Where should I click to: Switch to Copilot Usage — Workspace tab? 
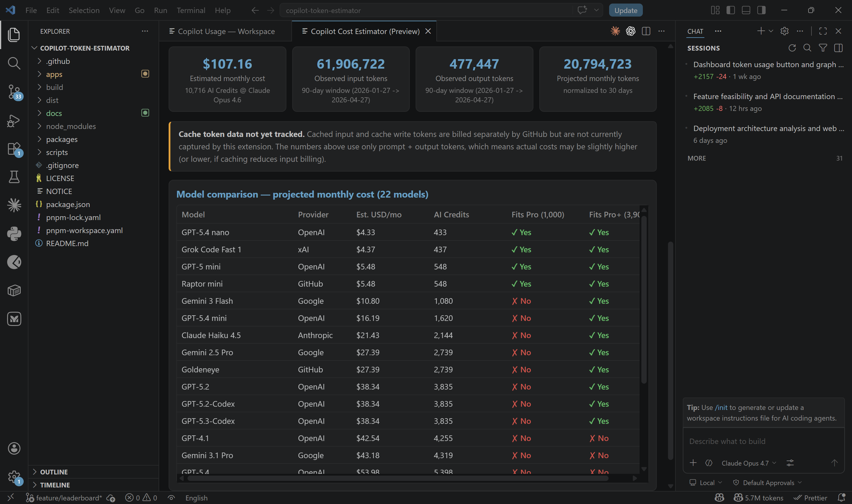(225, 31)
